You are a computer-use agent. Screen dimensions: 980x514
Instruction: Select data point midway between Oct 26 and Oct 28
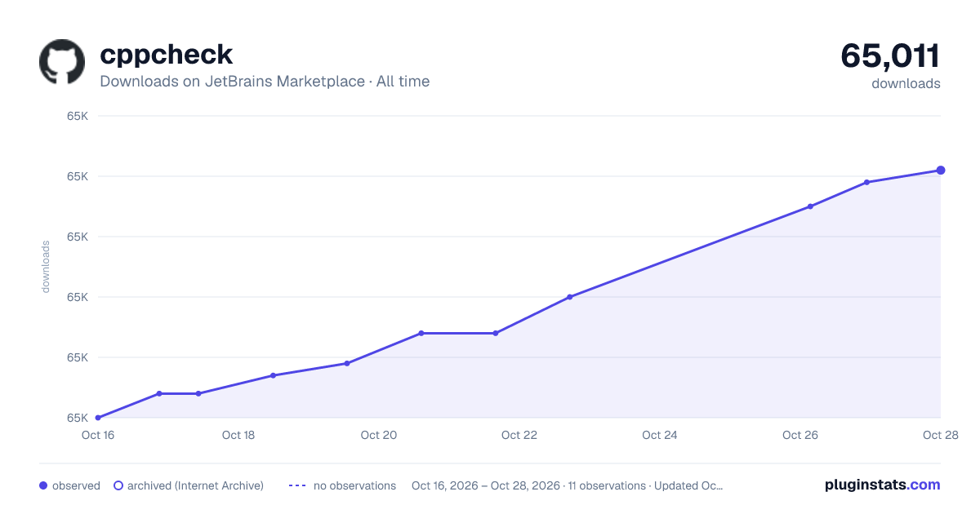click(x=866, y=182)
